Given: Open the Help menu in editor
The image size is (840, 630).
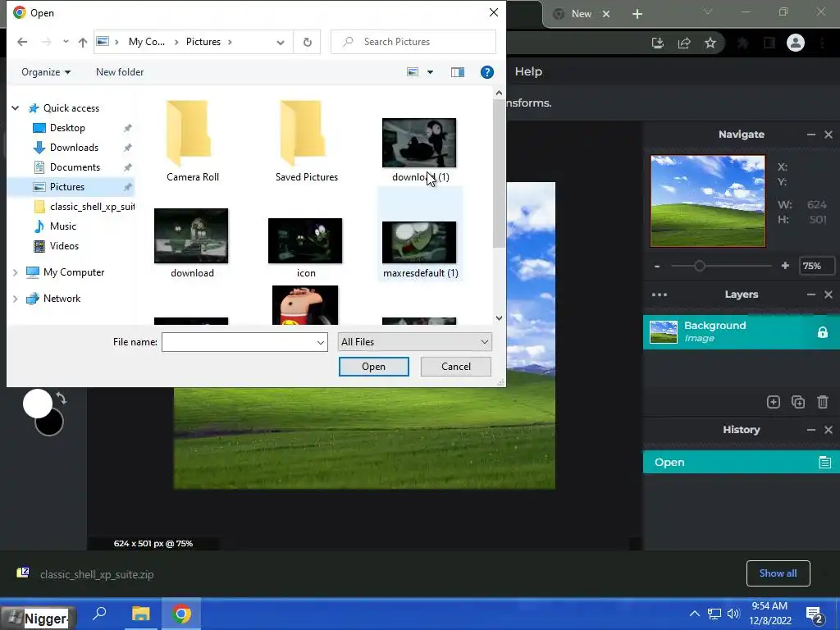Looking at the screenshot, I should click(x=528, y=72).
